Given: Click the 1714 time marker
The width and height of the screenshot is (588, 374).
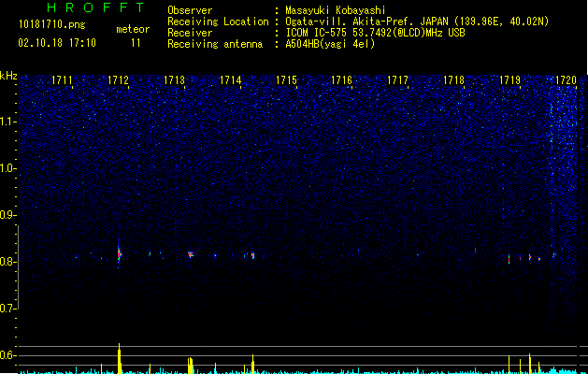Looking at the screenshot, I should (x=230, y=80).
